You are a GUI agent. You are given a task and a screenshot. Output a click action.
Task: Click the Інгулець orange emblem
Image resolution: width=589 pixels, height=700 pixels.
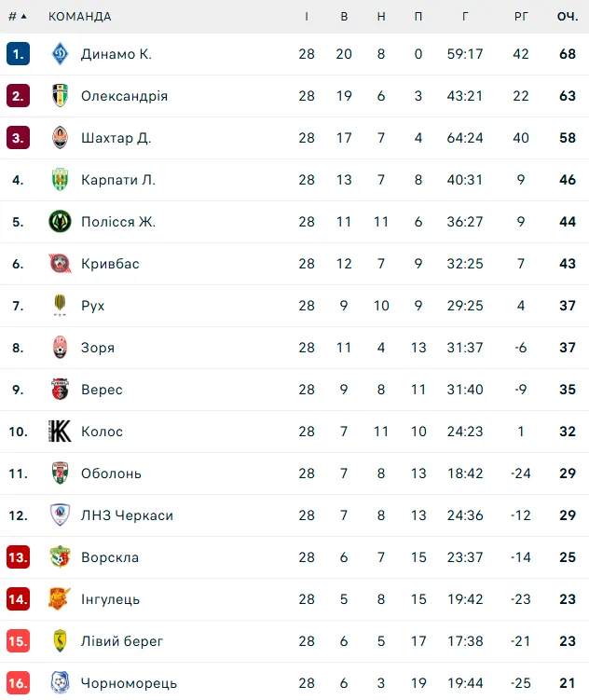(x=60, y=598)
